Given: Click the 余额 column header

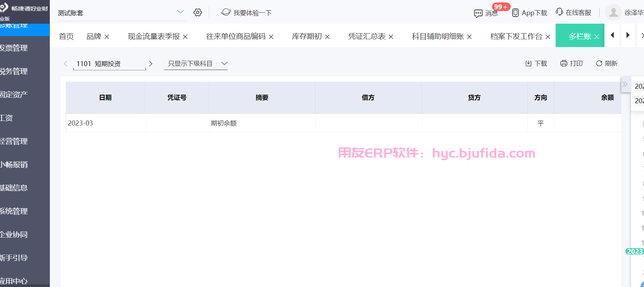Looking at the screenshot, I should (x=587, y=98).
